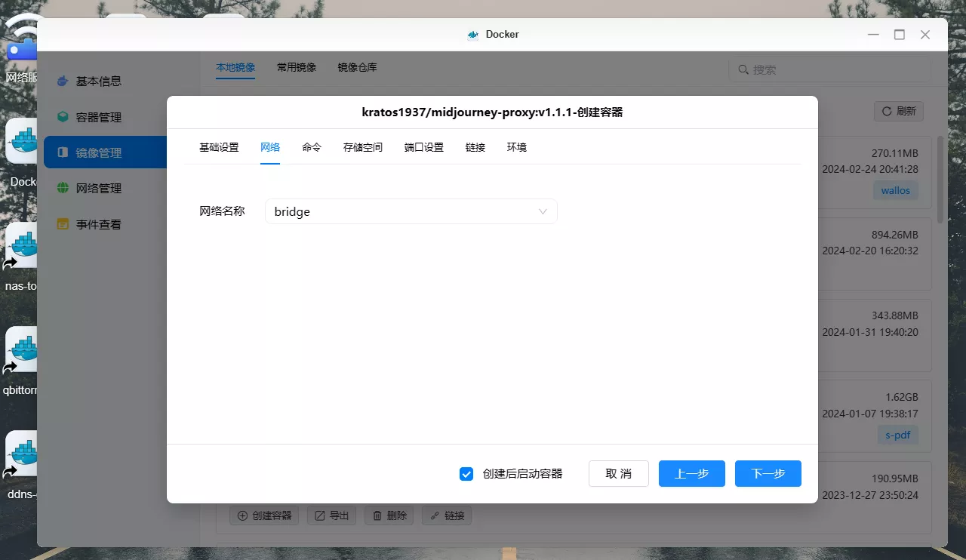The image size is (966, 560).
Task: Switch to the 链接 tab
Action: click(475, 147)
